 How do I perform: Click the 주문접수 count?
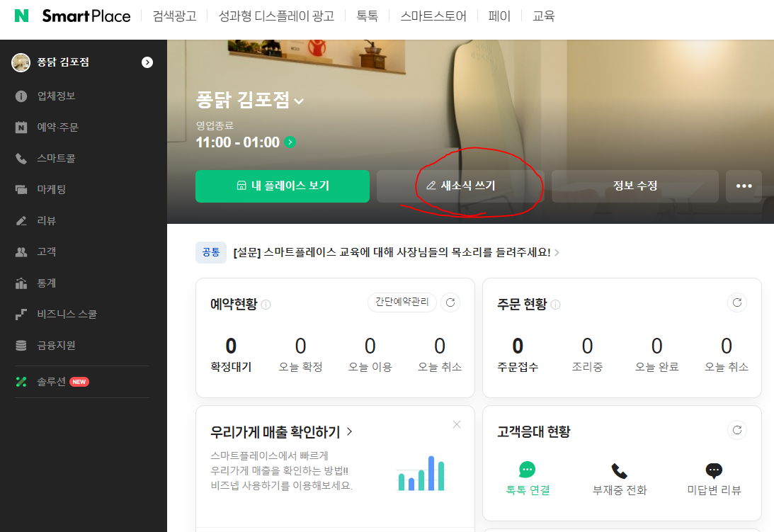[x=518, y=346]
